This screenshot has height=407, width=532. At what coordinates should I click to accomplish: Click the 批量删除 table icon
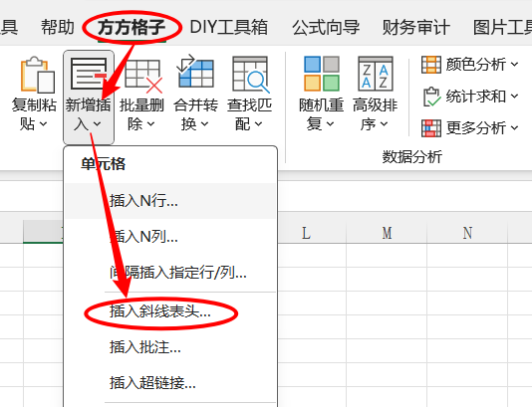point(142,76)
